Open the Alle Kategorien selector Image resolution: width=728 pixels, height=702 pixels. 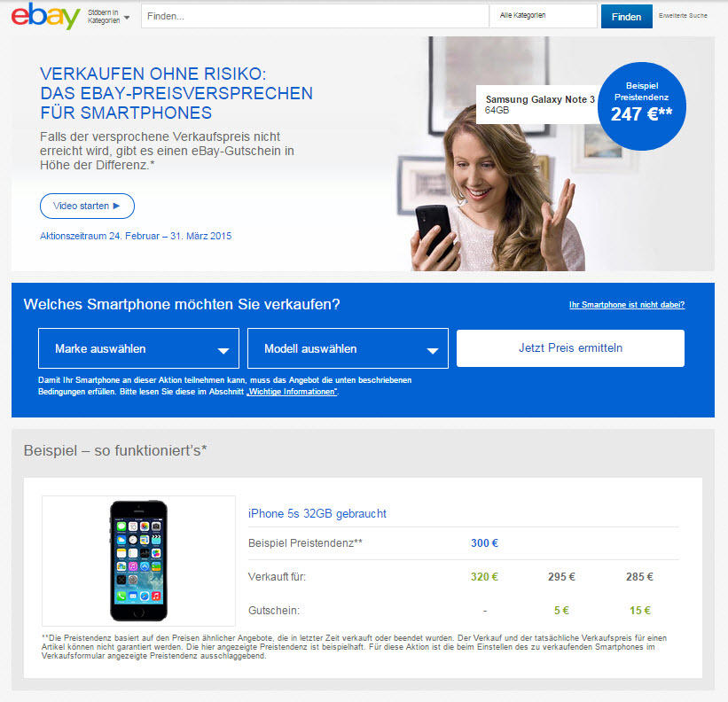tap(544, 16)
